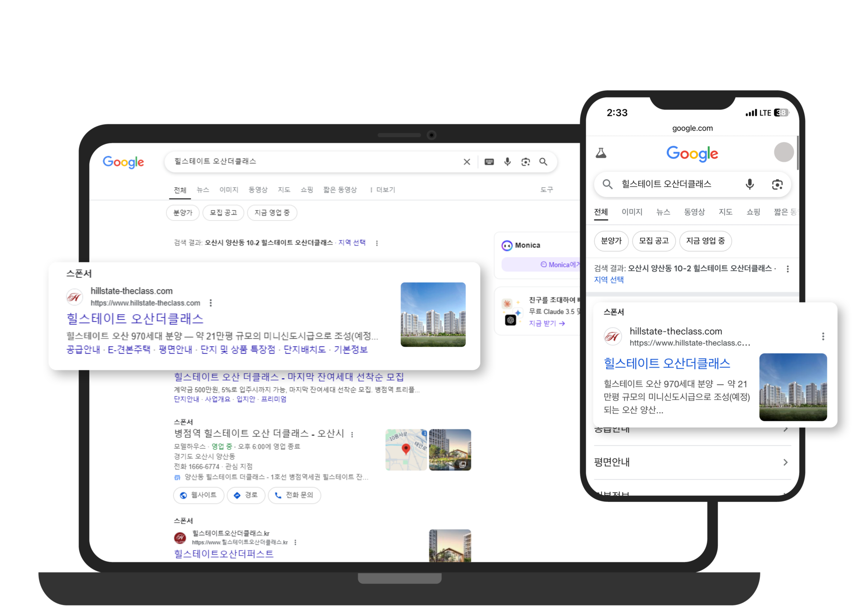This screenshot has height=614, width=868.
Task: Clear the laptop search box with X icon
Action: [x=467, y=162]
